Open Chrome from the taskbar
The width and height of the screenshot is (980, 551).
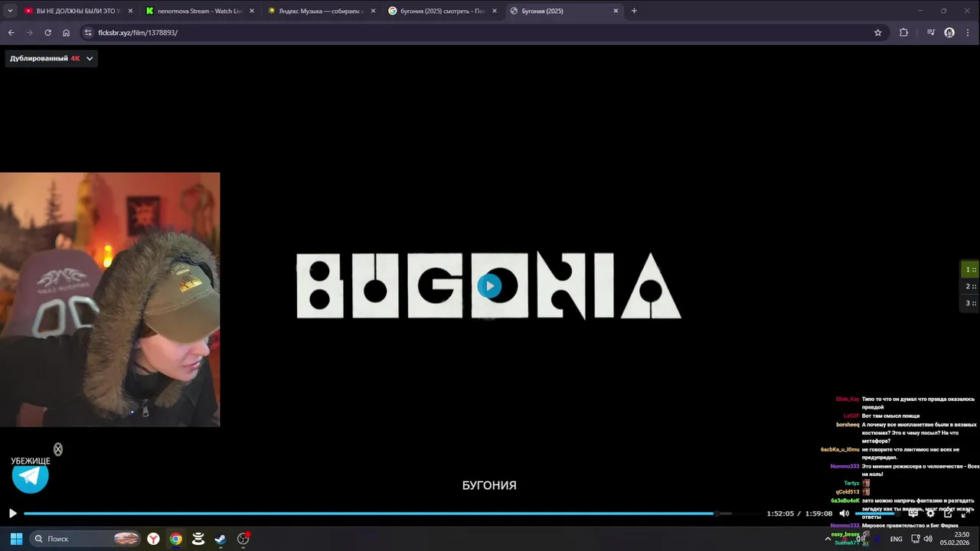point(175,539)
